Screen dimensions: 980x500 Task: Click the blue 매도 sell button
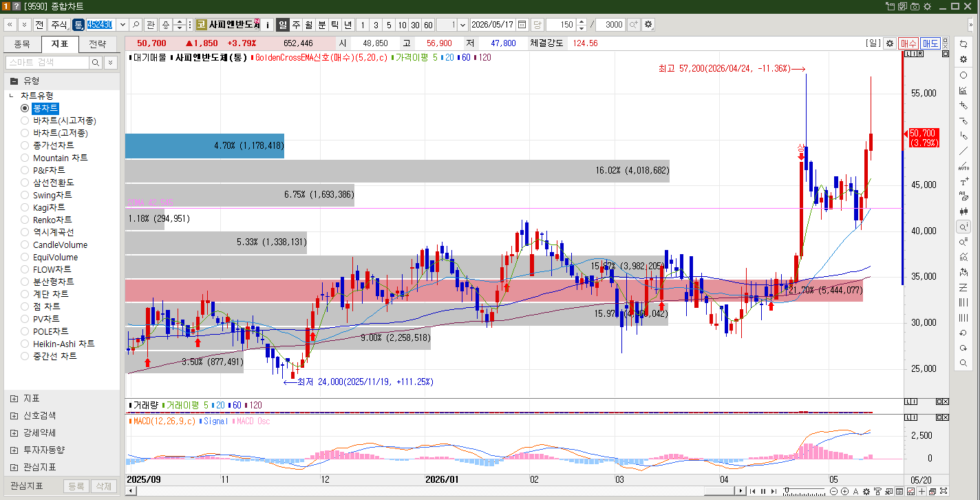[930, 43]
